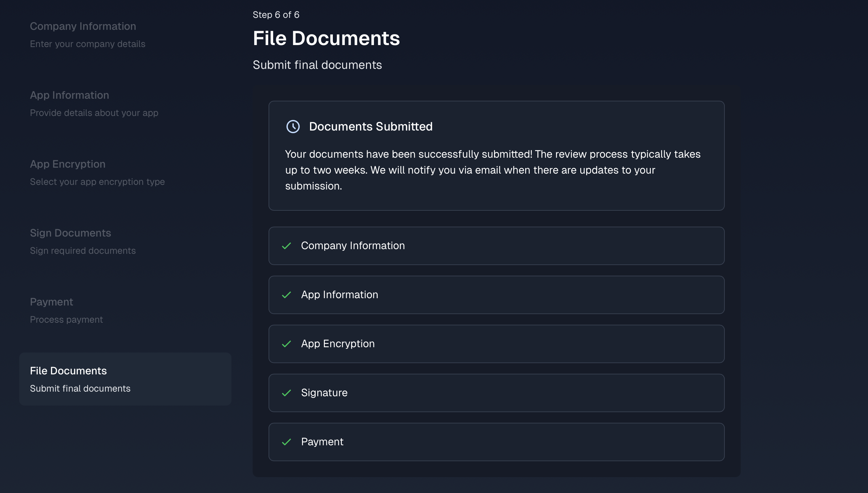This screenshot has width=868, height=493.
Task: Click the Signature completed row
Action: [496, 393]
